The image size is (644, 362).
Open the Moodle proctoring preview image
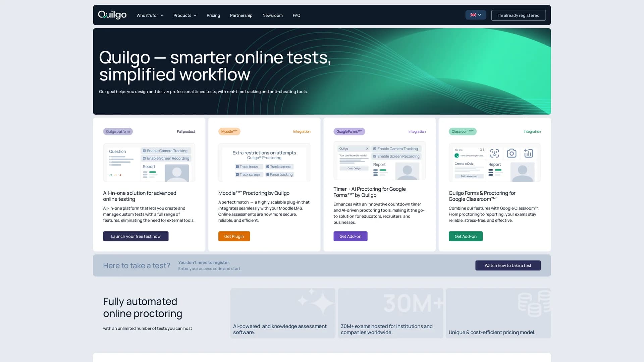point(264,163)
